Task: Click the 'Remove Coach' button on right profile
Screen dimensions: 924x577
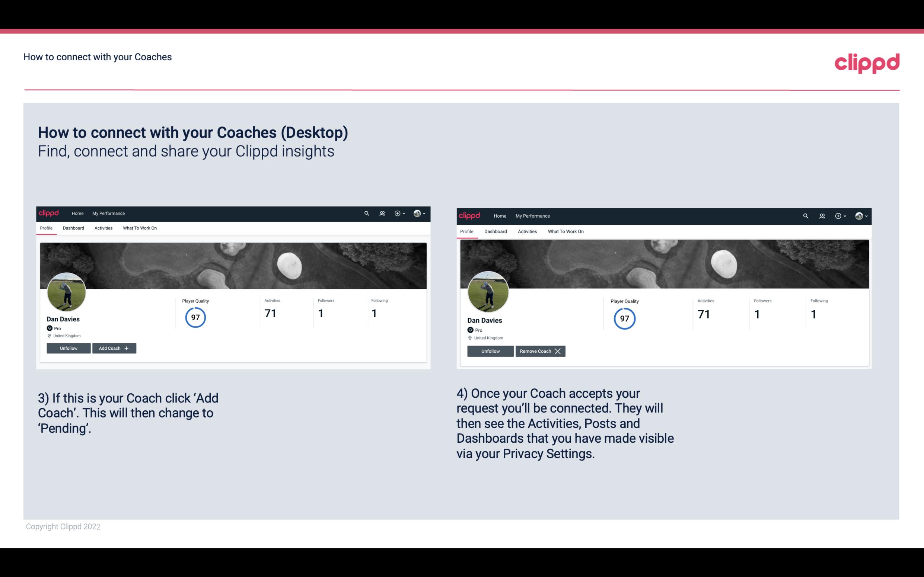Action: [539, 351]
